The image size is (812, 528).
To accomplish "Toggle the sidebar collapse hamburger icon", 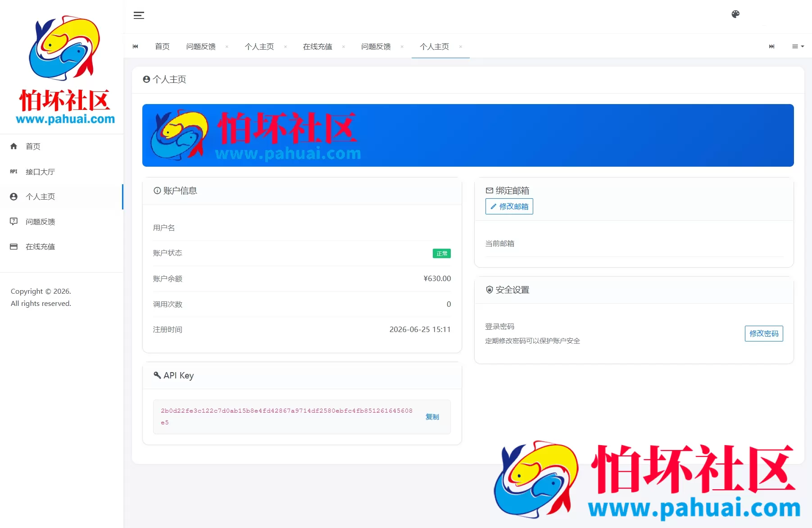I will tap(139, 15).
